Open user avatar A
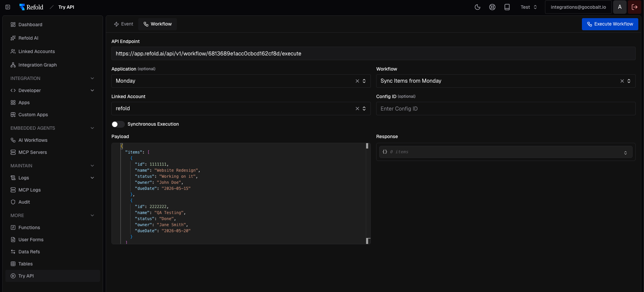Viewport: 644px width, 292px height. [x=620, y=7]
